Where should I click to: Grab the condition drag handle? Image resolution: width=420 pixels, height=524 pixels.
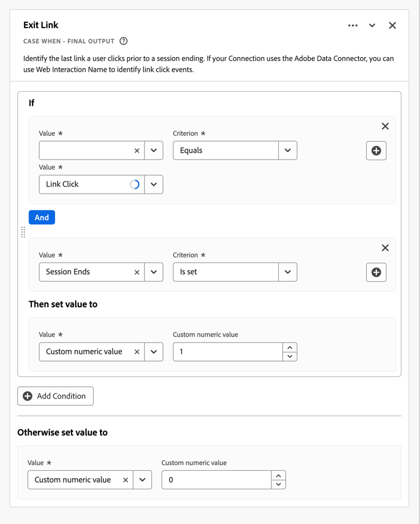pos(23,232)
